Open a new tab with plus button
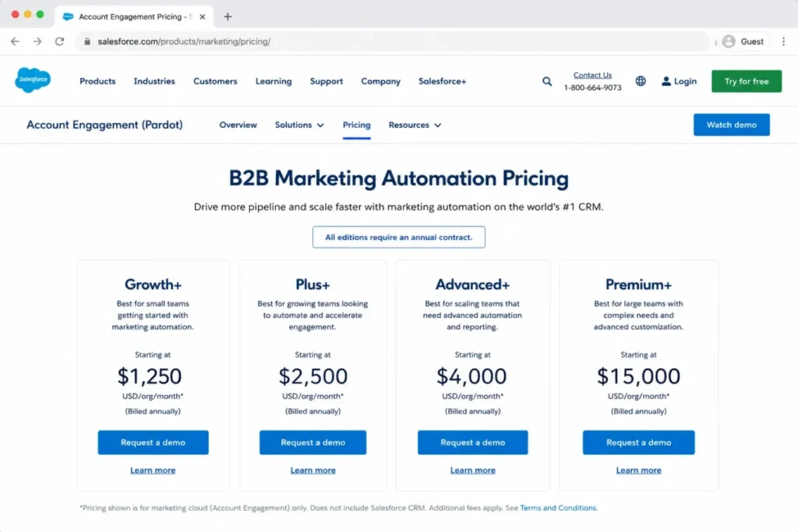Viewport: 798px width, 532px height. point(228,17)
